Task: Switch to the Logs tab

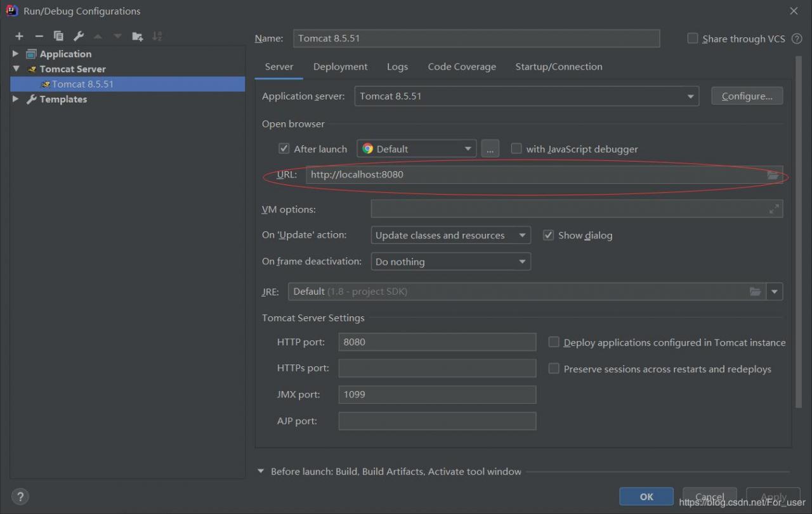Action: 397,67
